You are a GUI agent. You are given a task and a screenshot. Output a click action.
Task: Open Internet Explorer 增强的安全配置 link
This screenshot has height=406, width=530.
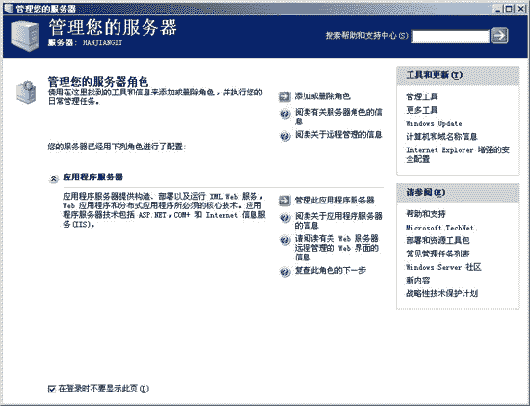pos(458,154)
